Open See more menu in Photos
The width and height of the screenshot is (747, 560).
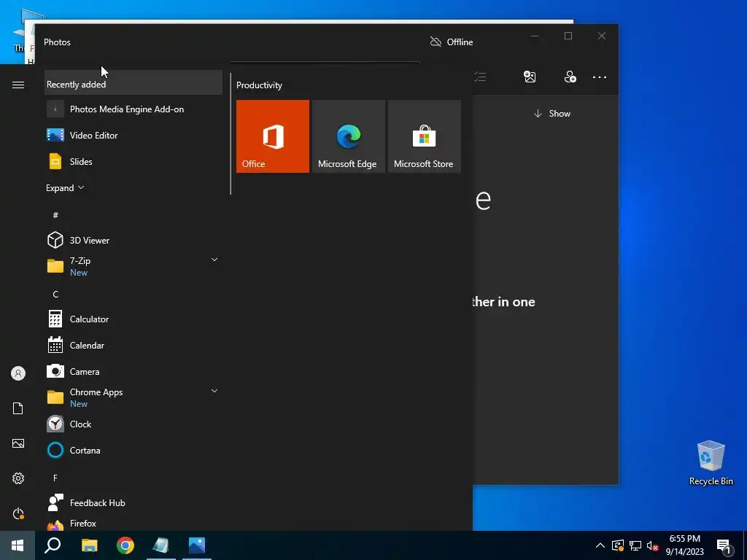[x=600, y=77]
